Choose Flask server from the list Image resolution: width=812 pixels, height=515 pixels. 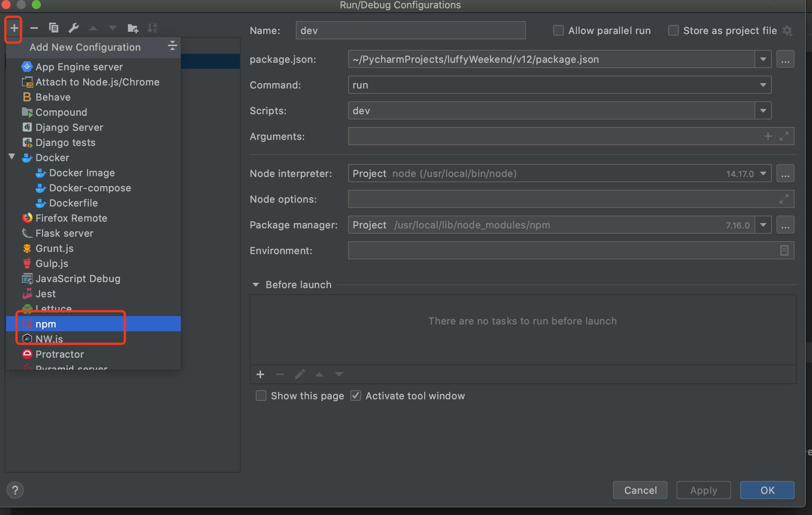(x=93, y=233)
